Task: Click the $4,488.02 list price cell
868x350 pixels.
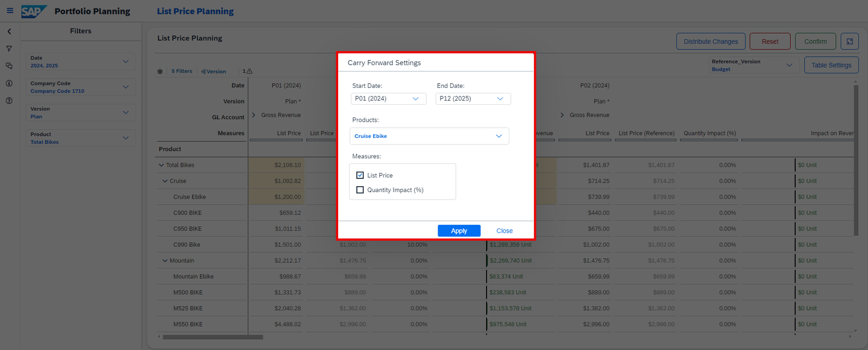Action: [277, 324]
